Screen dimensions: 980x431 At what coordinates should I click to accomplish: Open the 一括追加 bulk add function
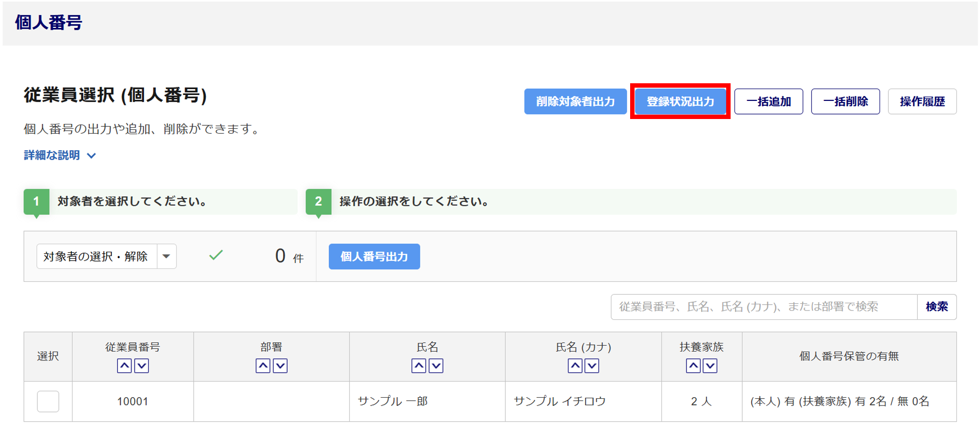(x=768, y=101)
